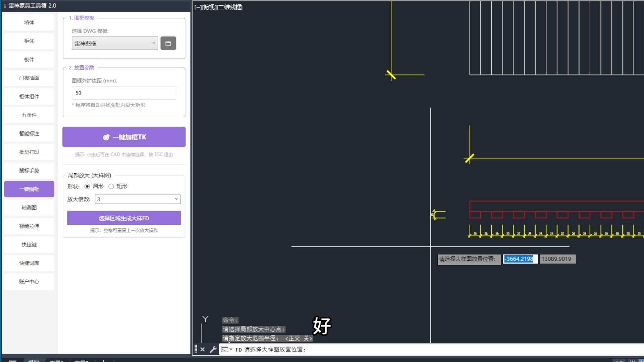Image resolution: width=644 pixels, height=362 pixels.
Task: Select the 矩形 shape radio button
Action: pos(111,186)
